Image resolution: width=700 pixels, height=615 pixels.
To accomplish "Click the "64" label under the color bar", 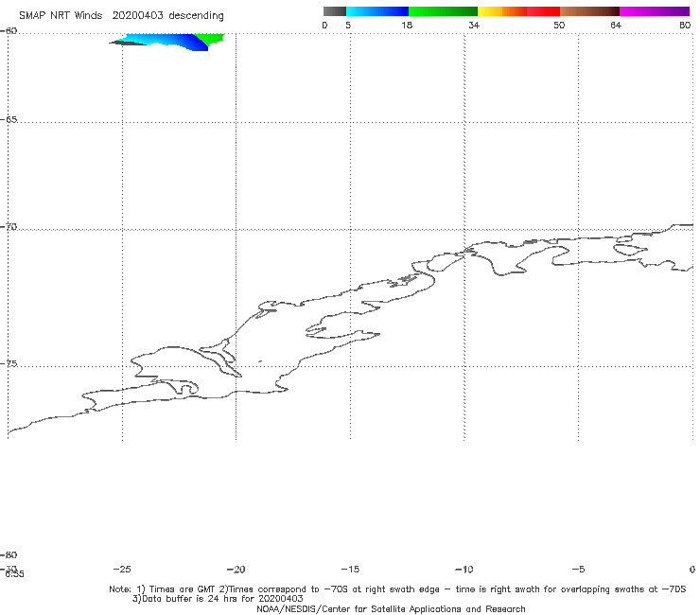I will click(x=616, y=25).
